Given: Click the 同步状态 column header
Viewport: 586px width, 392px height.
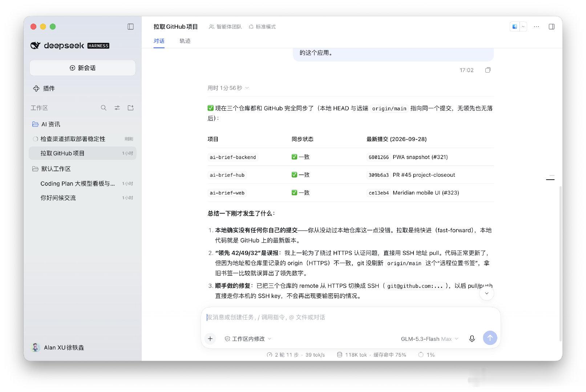Looking at the screenshot, I should (302, 139).
